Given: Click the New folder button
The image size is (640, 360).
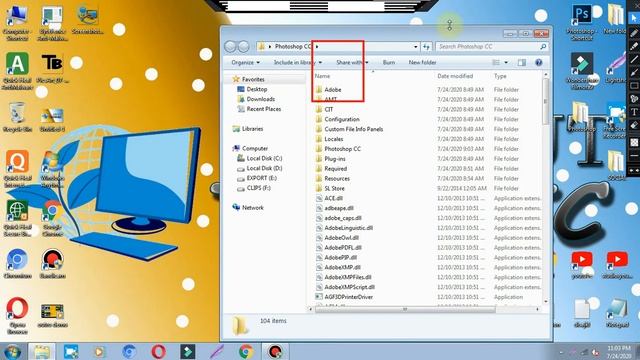Looking at the screenshot, I should click(x=422, y=62).
